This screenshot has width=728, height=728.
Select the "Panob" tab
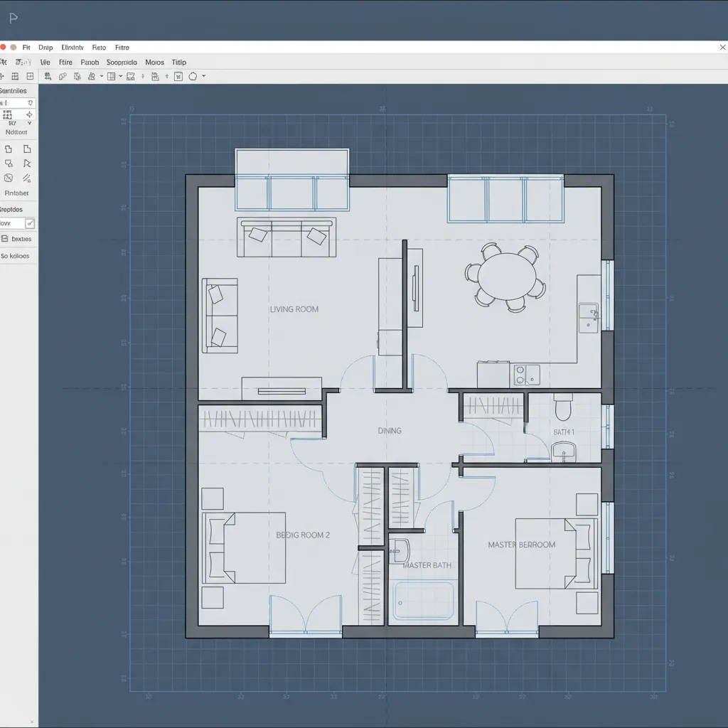[x=90, y=63]
